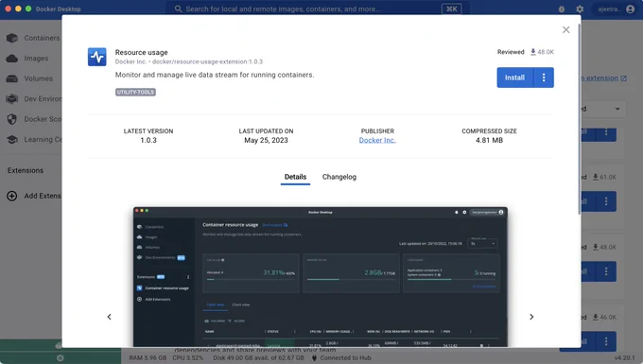Click the Docker engine status icon in footer
The height and width of the screenshot is (364, 643).
(x=61, y=357)
